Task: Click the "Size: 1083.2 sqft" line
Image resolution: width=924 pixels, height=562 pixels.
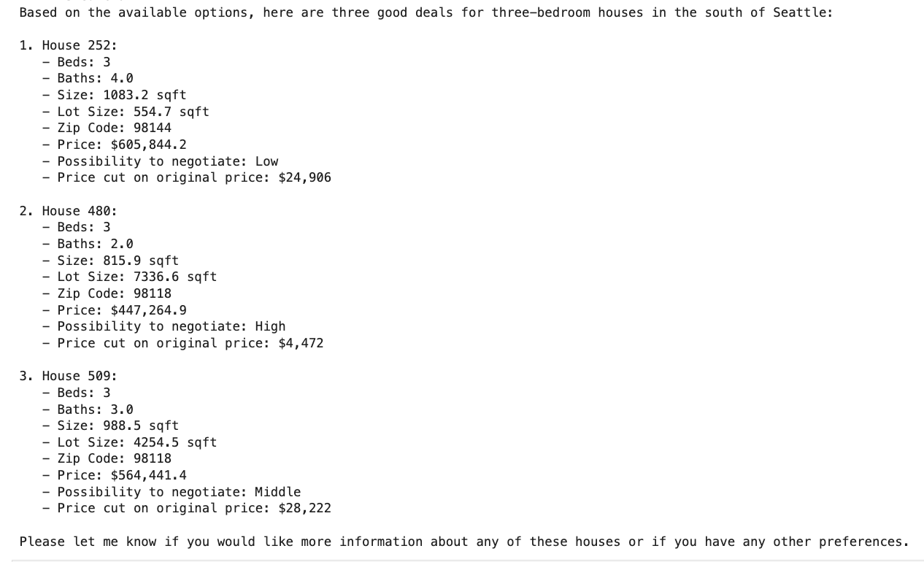Action: [121, 95]
